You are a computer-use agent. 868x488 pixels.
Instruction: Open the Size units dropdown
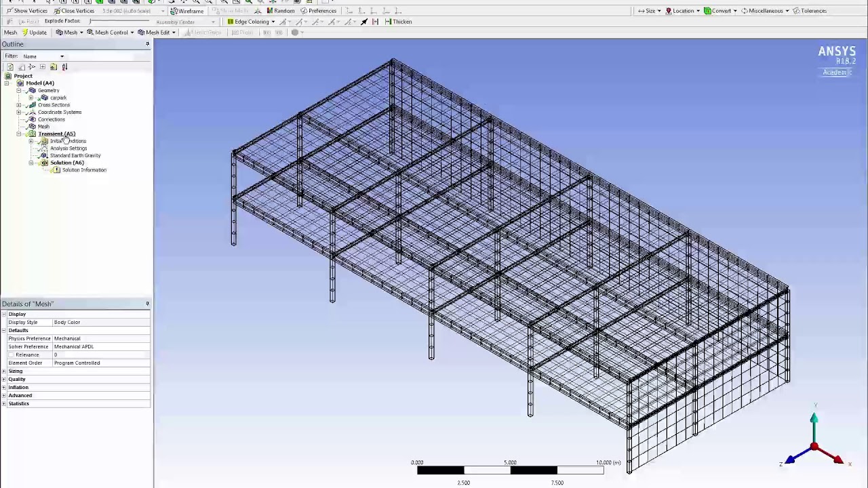[650, 11]
